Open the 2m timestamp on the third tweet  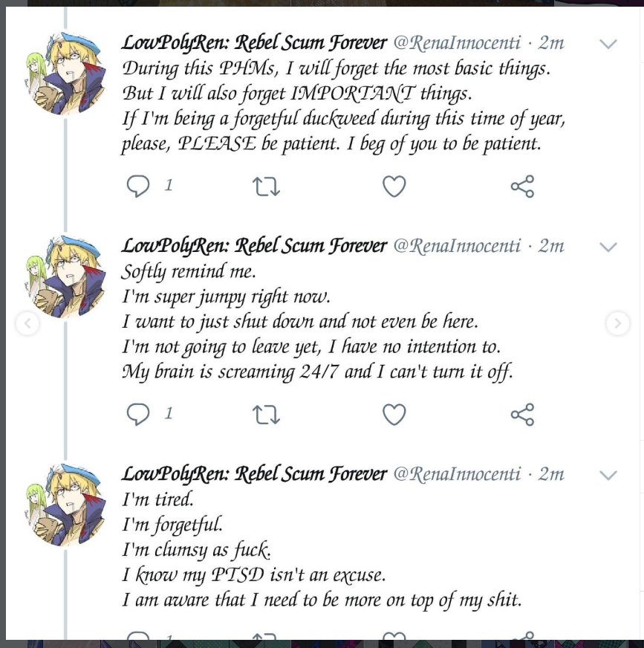click(551, 474)
